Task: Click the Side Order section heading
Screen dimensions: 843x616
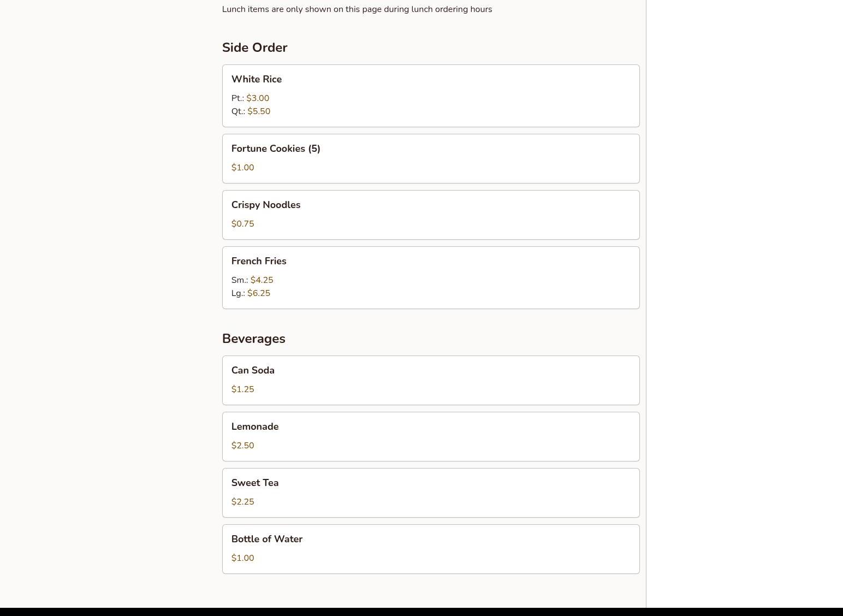Action: pos(254,48)
